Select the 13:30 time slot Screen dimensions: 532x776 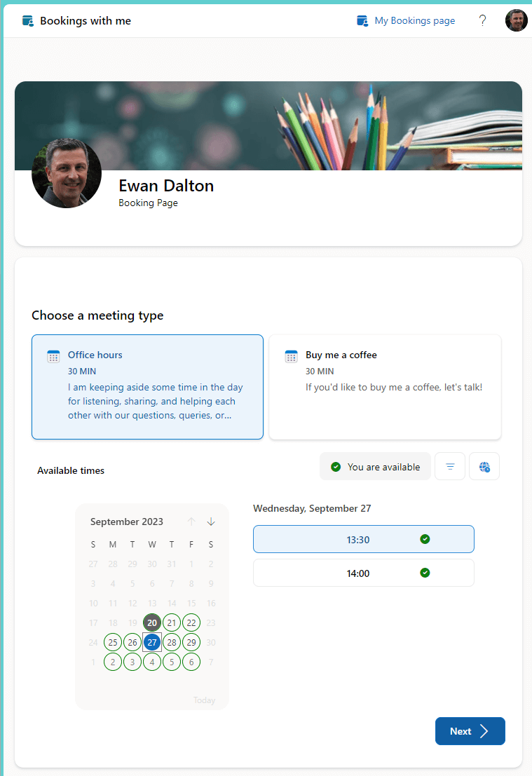[364, 539]
